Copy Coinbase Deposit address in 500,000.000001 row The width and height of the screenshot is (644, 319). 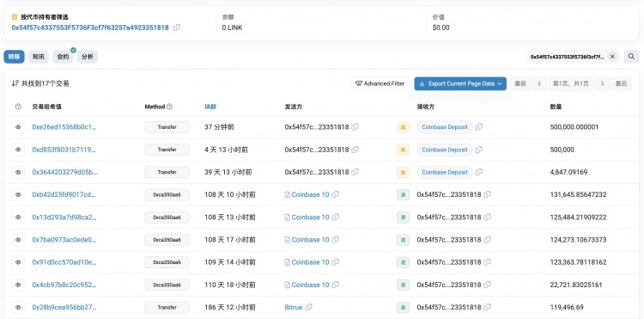click(x=478, y=127)
